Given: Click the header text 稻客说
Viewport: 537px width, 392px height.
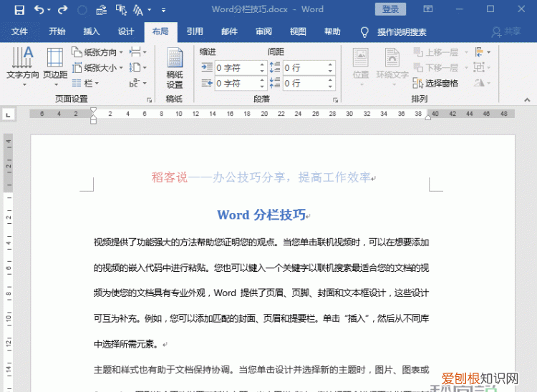Looking at the screenshot, I should click(170, 177).
